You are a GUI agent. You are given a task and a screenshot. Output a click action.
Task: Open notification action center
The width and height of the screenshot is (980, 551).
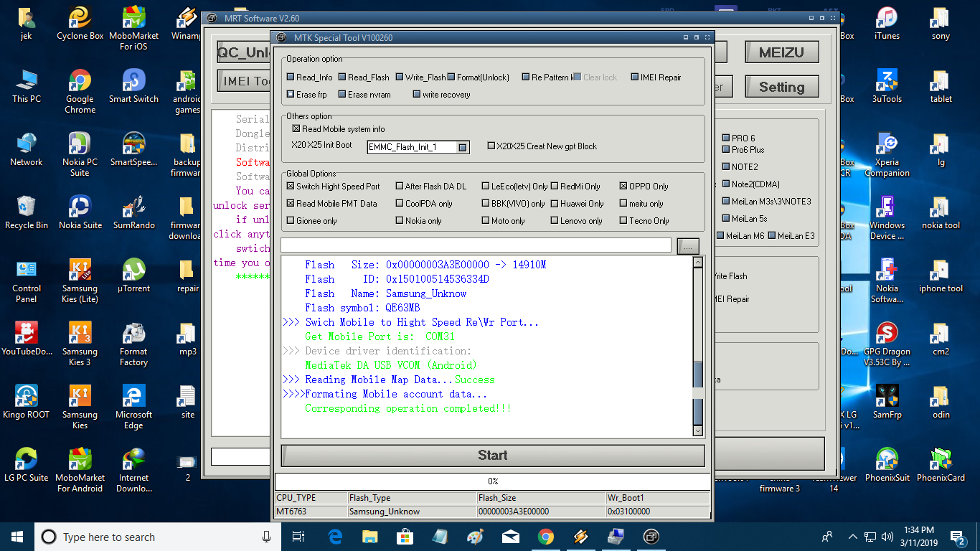[x=958, y=536]
